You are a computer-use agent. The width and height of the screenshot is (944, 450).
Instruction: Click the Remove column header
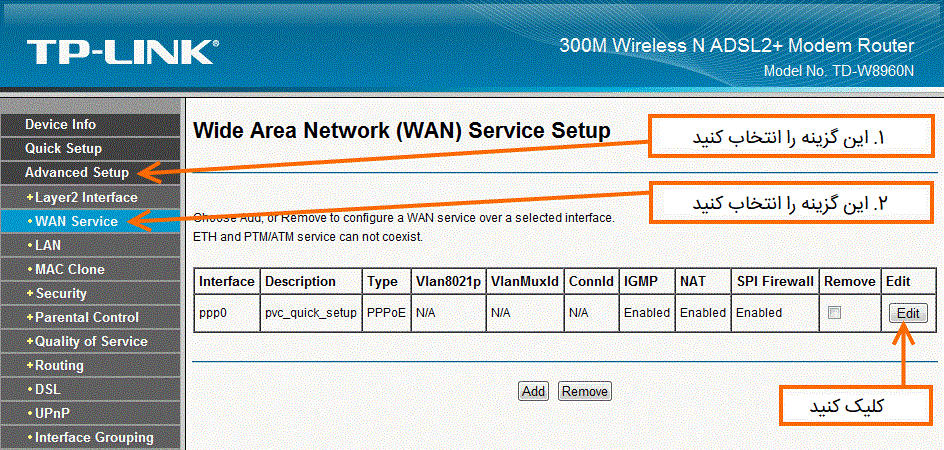pos(849,281)
